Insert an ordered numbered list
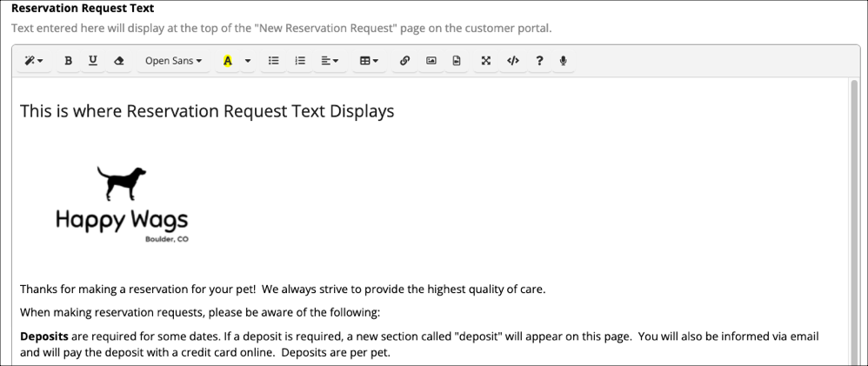Screen dimensions: 868x366 tap(300, 61)
